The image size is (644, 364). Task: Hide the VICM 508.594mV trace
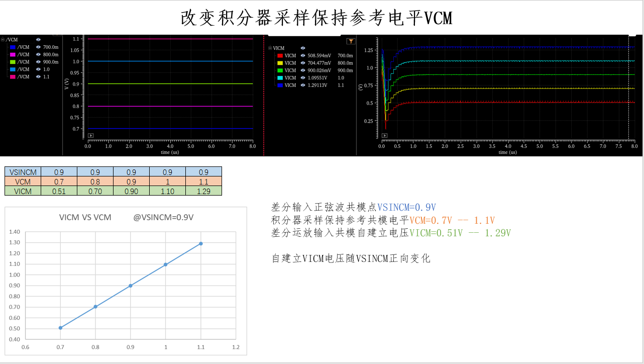tap(303, 55)
